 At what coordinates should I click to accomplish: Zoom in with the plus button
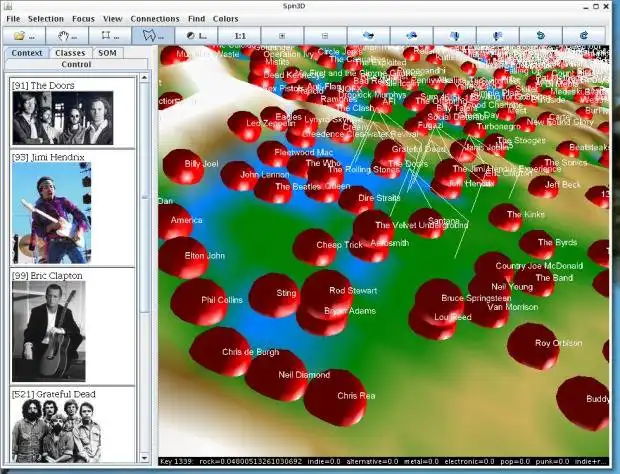tap(282, 36)
